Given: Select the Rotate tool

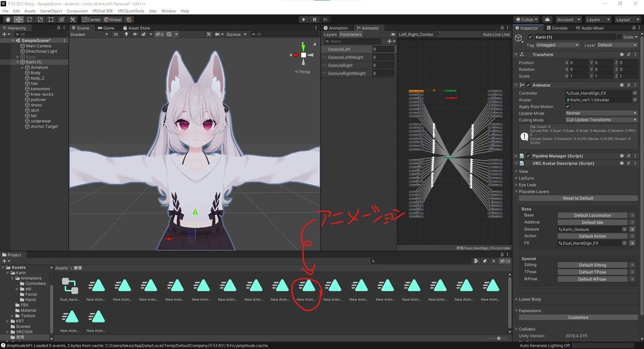Looking at the screenshot, I should coord(29,19).
